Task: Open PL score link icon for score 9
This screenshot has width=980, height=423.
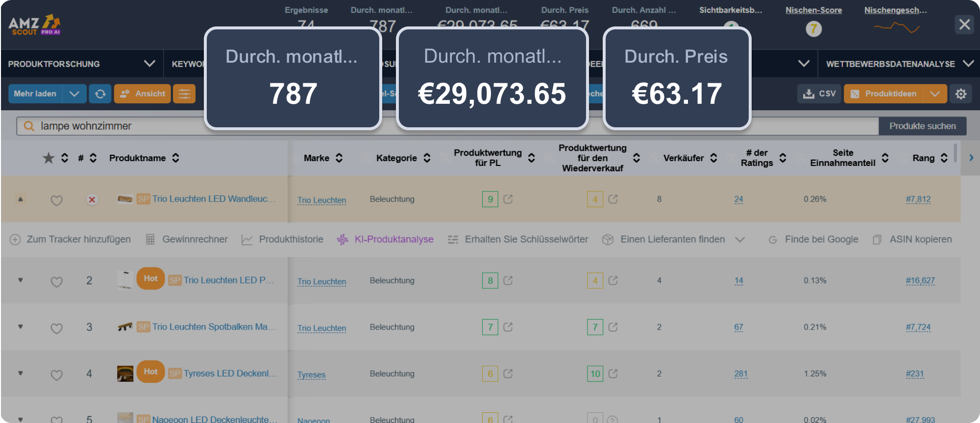Action: tap(508, 199)
